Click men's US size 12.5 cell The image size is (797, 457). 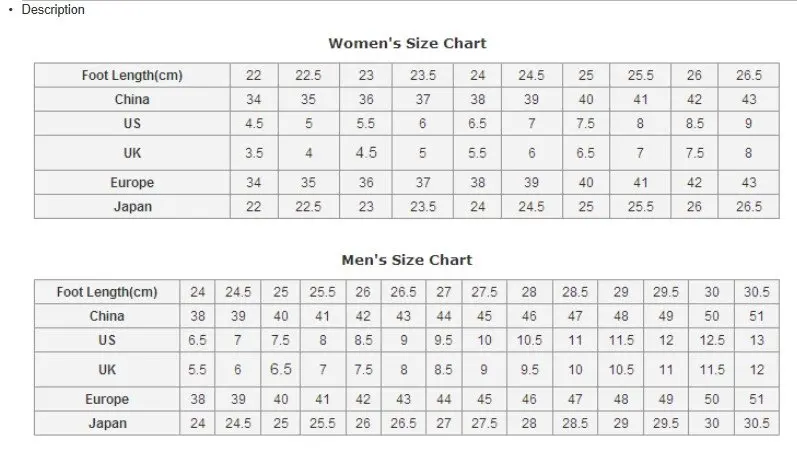[x=712, y=340]
